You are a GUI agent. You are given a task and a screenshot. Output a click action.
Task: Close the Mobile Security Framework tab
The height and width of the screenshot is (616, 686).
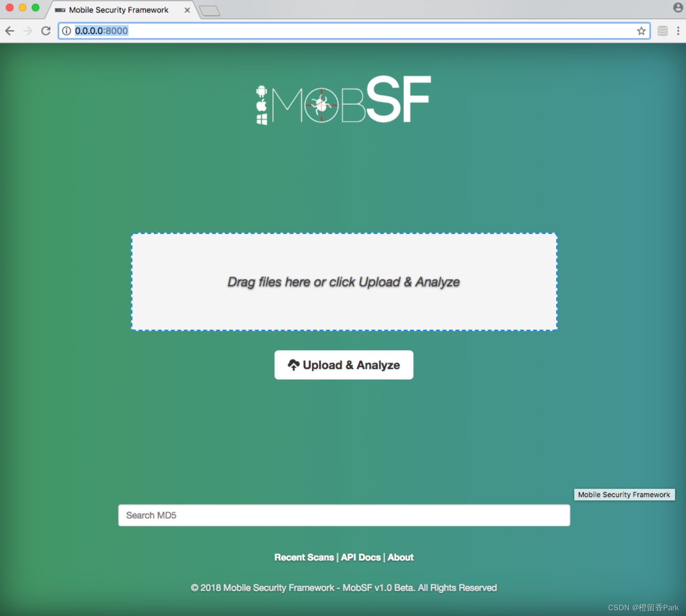(x=187, y=10)
